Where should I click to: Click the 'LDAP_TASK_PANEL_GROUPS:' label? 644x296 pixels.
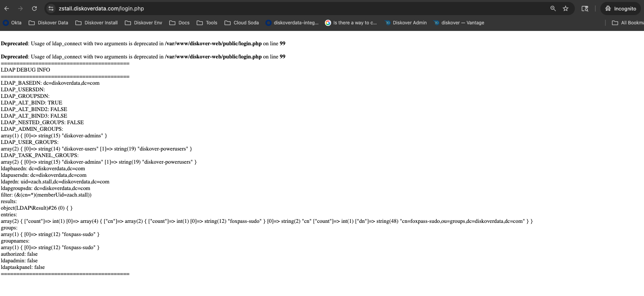[x=39, y=155]
